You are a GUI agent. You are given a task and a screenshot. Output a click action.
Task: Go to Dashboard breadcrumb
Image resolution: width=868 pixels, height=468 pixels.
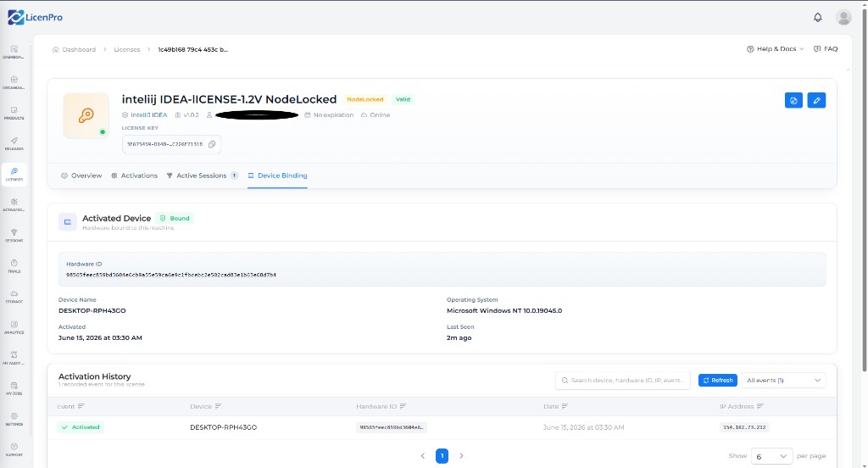tap(75, 49)
